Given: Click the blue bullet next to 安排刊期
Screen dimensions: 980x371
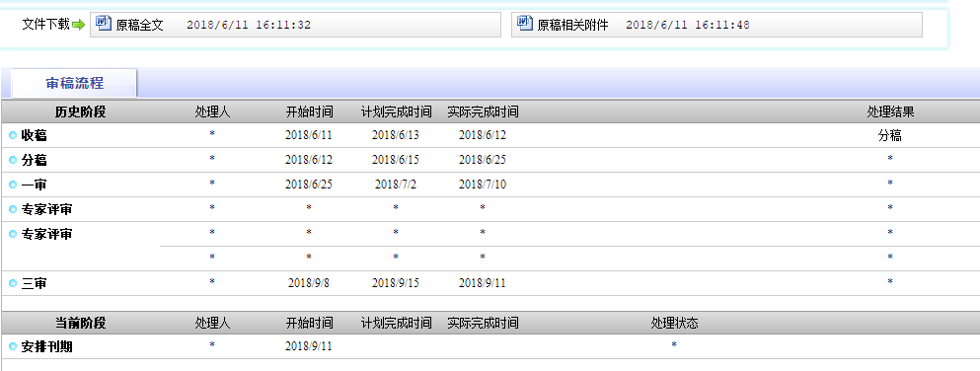Looking at the screenshot, I should 13,346.
